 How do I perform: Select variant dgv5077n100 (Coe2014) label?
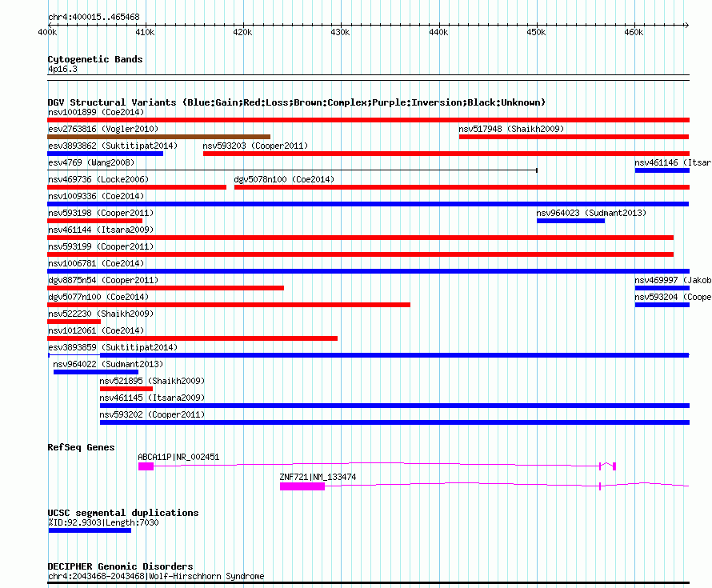point(98,297)
